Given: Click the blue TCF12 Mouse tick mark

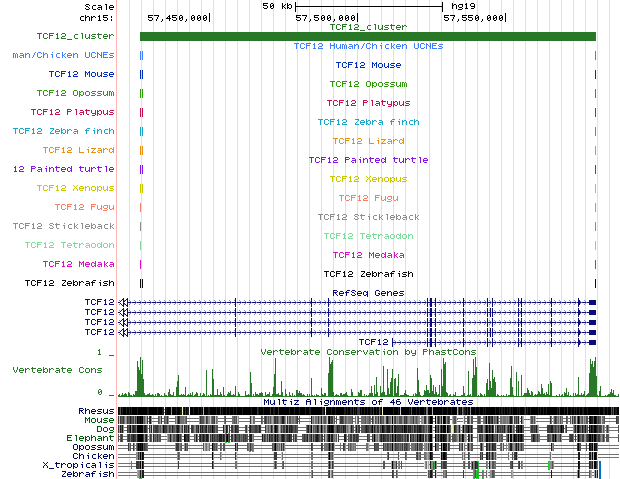Looking at the screenshot, I should pyautogui.click(x=141, y=74).
